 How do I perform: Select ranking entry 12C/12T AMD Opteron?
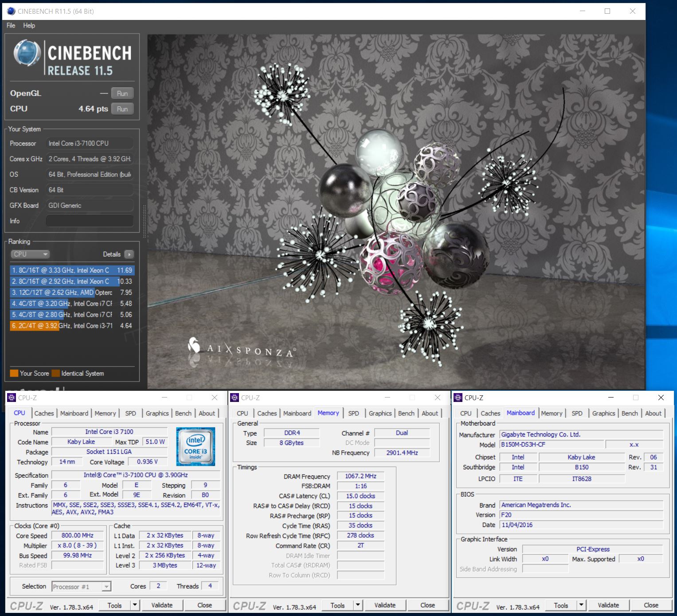coord(72,292)
